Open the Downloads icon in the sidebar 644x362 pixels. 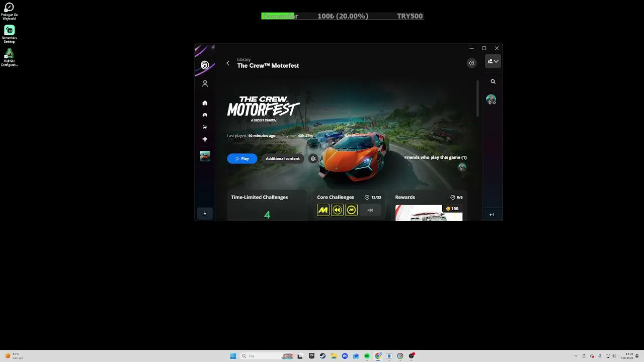tap(205, 214)
